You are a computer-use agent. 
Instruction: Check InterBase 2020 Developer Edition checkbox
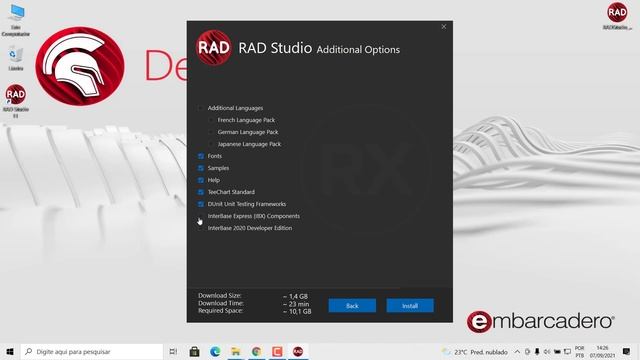tap(200, 228)
